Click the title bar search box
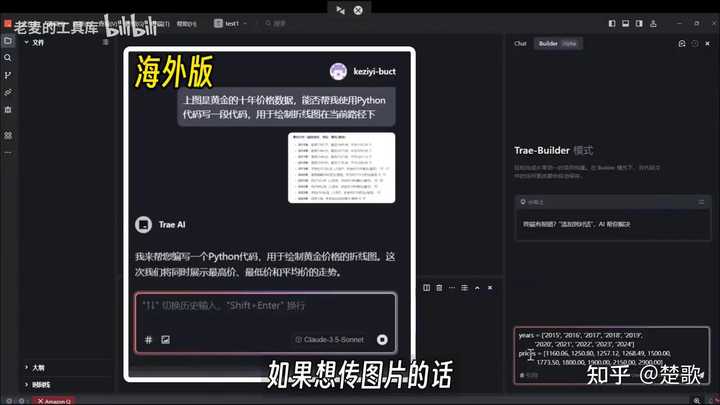 276,23
